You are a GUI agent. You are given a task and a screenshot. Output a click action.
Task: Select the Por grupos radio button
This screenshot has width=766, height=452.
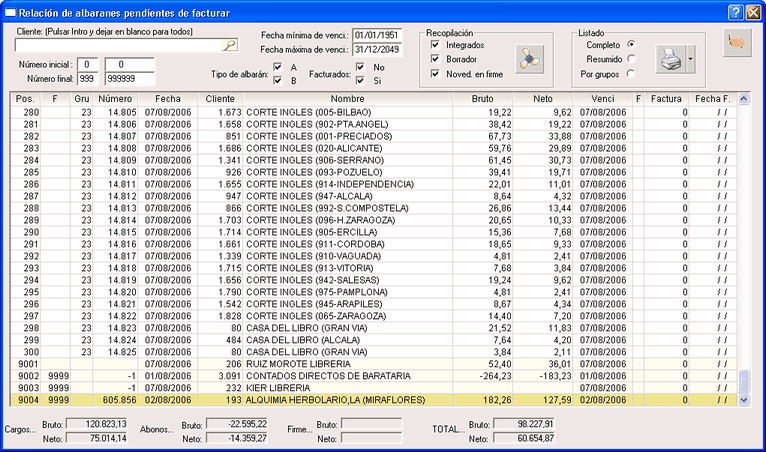[x=631, y=73]
